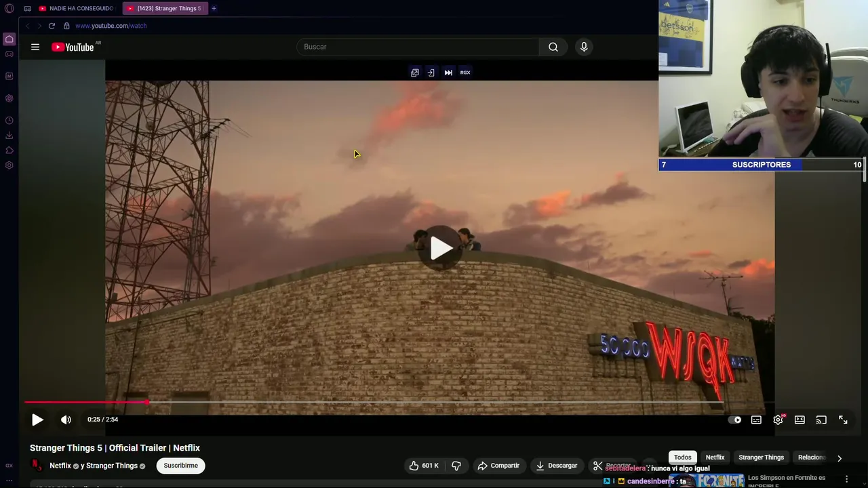Select the Relacionados filter chip
Image resolution: width=868 pixels, height=488 pixels.
click(x=811, y=457)
